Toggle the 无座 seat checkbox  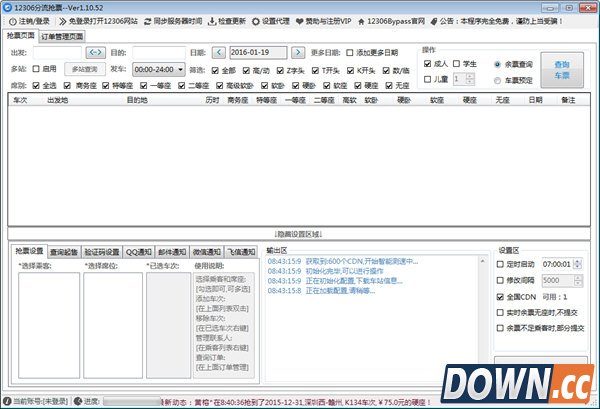click(x=389, y=85)
